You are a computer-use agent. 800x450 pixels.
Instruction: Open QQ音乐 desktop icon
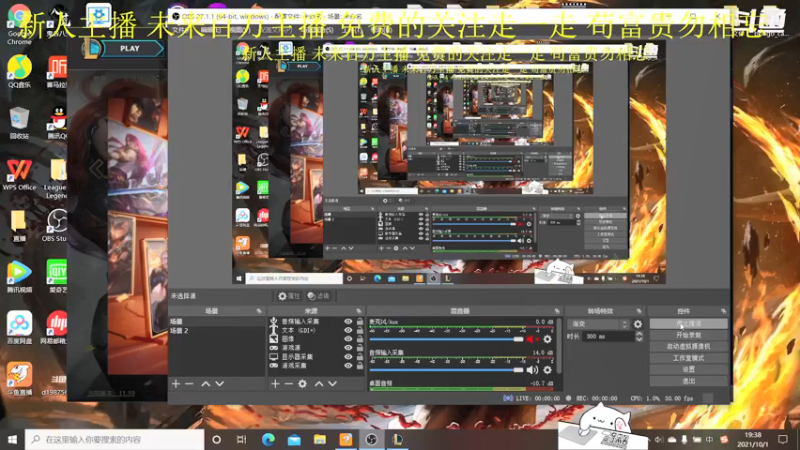[19, 72]
